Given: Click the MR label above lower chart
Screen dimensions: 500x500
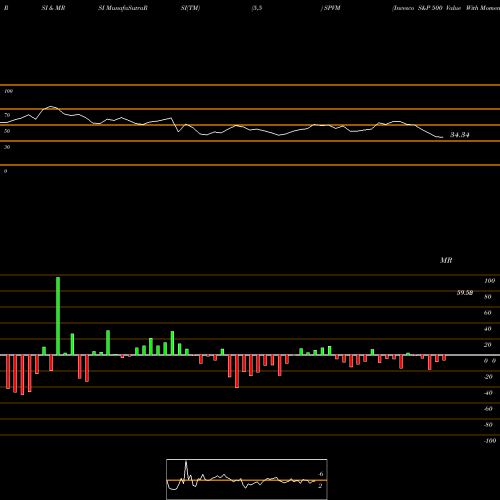Looking at the screenshot, I should click(x=446, y=260).
